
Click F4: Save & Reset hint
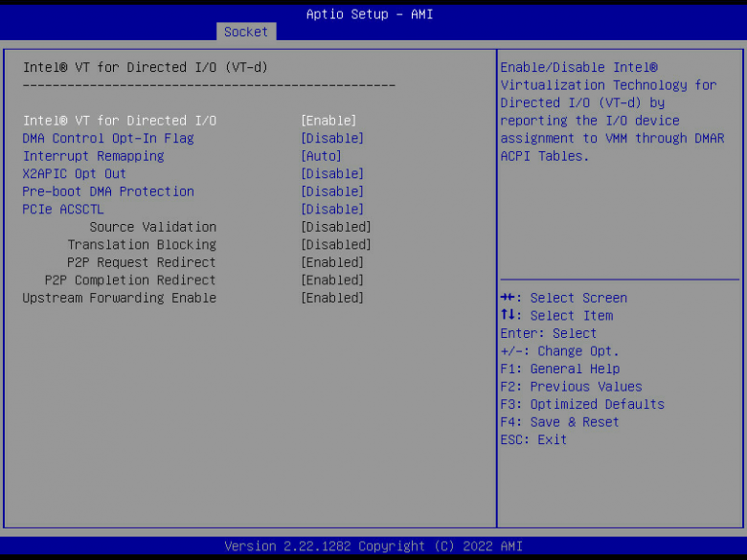pos(560,422)
